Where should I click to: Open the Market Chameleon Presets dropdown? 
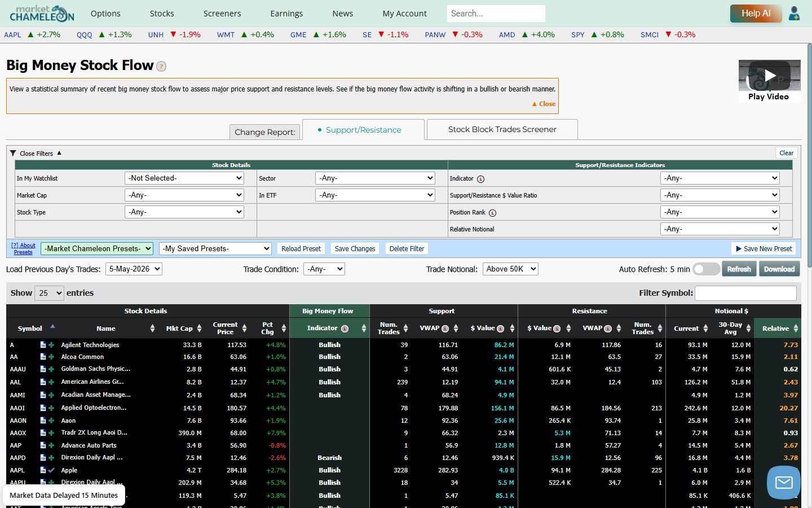[97, 248]
